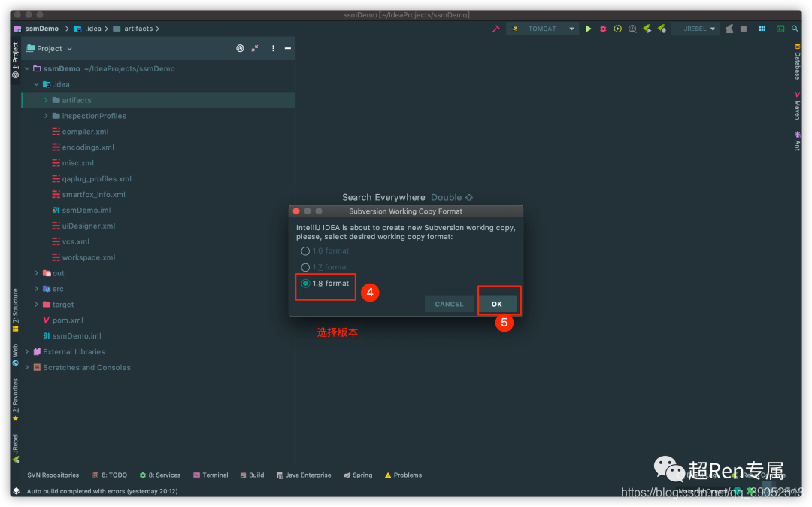Image resolution: width=812 pixels, height=507 pixels.
Task: Open the Build tool window tab
Action: click(252, 475)
